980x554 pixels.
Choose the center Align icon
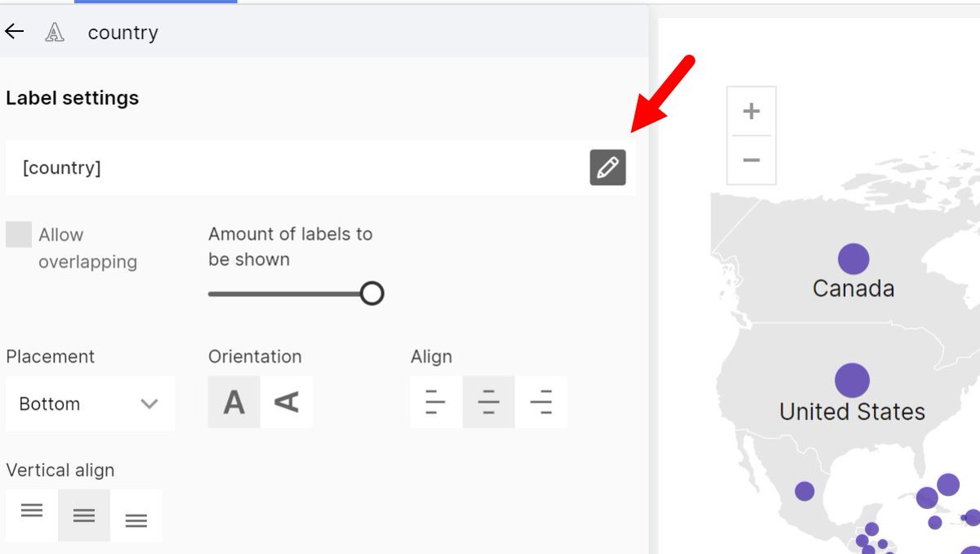(x=488, y=402)
